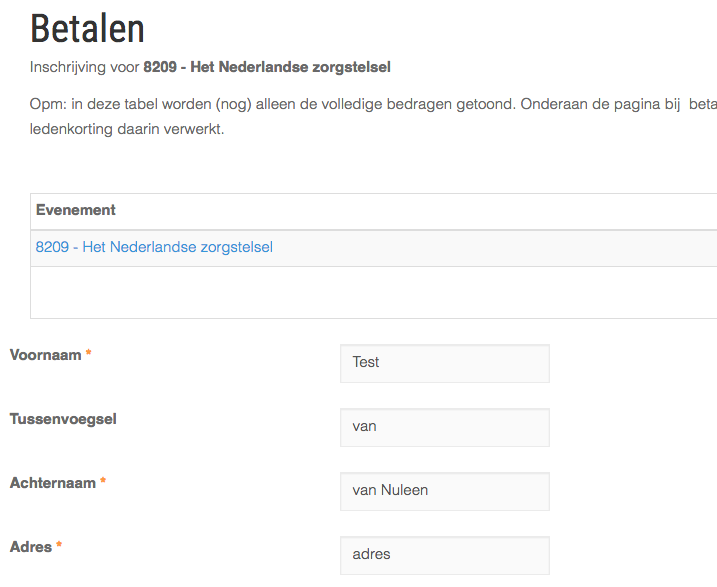Viewport: 717px width, 587px height.
Task: Click the 'ledenkorting daarin verwerkt' text line
Action: tap(127, 129)
